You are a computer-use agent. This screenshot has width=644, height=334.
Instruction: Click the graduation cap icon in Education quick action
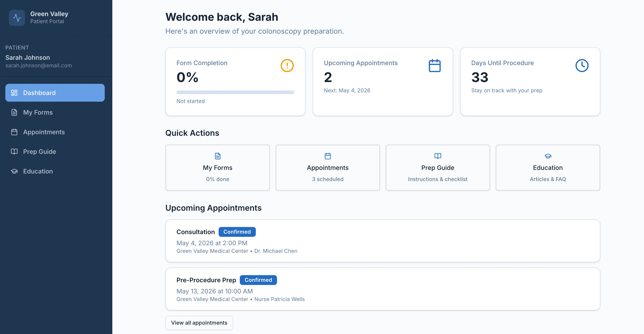click(548, 156)
